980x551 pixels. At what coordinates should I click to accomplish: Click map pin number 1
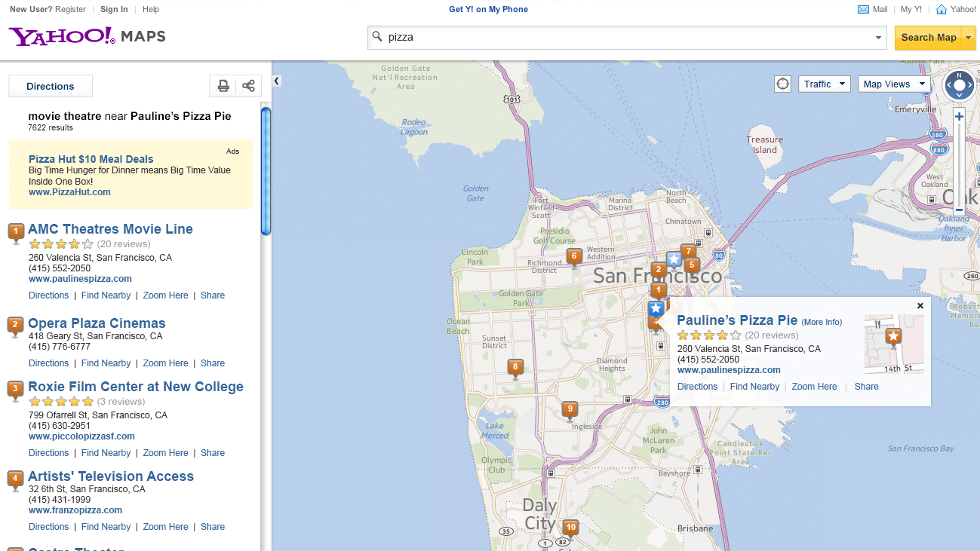pos(659,291)
